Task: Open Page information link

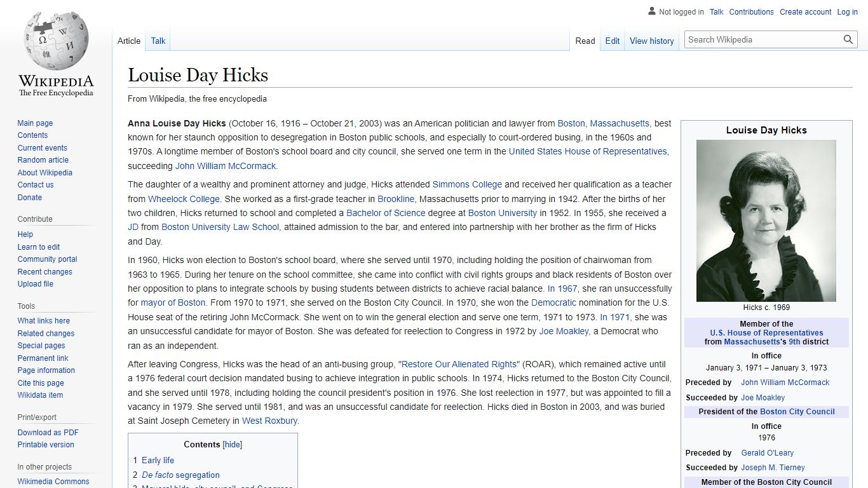Action: [x=46, y=370]
